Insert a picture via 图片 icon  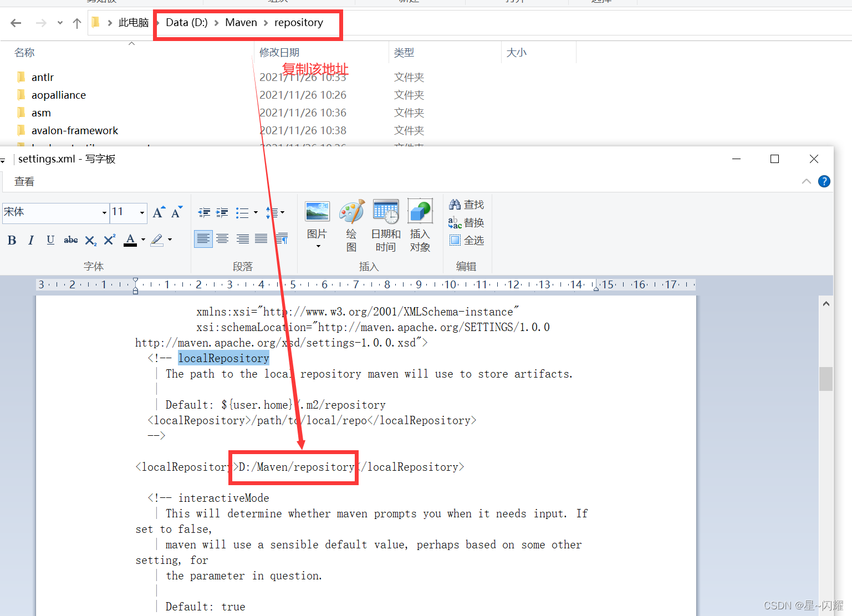point(318,211)
